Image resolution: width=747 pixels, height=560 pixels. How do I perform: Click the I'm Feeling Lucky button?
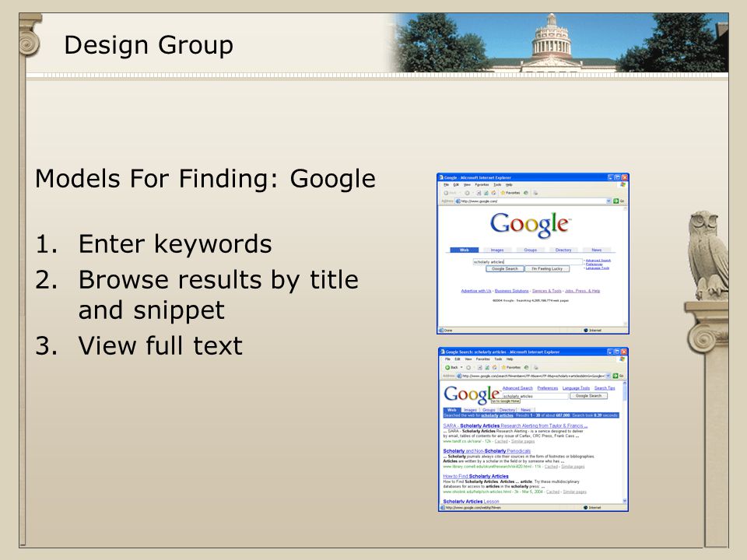(547, 268)
